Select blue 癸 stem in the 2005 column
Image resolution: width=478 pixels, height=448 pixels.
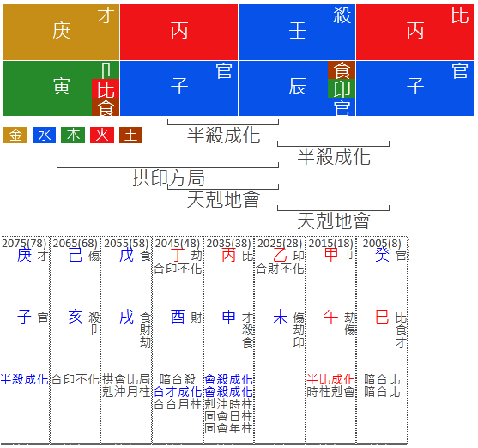click(382, 255)
